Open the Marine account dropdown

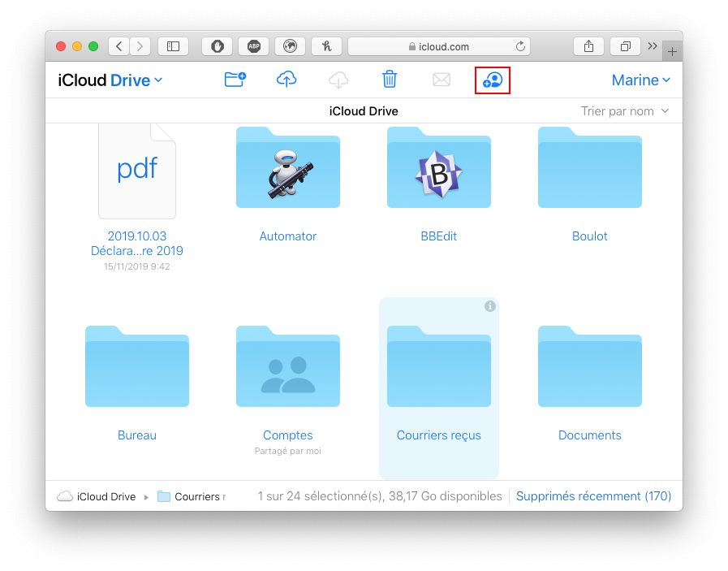(640, 80)
